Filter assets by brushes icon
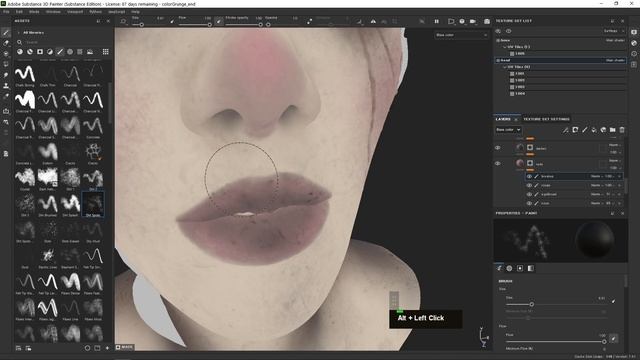The image size is (640, 360). [60, 52]
